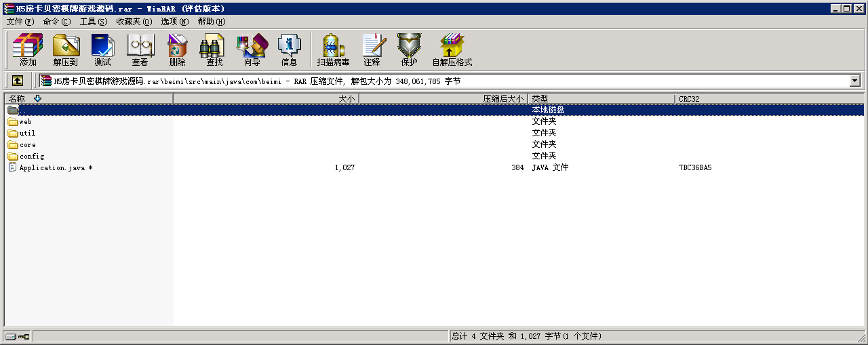
Task: Show archive Info (信息) icon
Action: 289,49
